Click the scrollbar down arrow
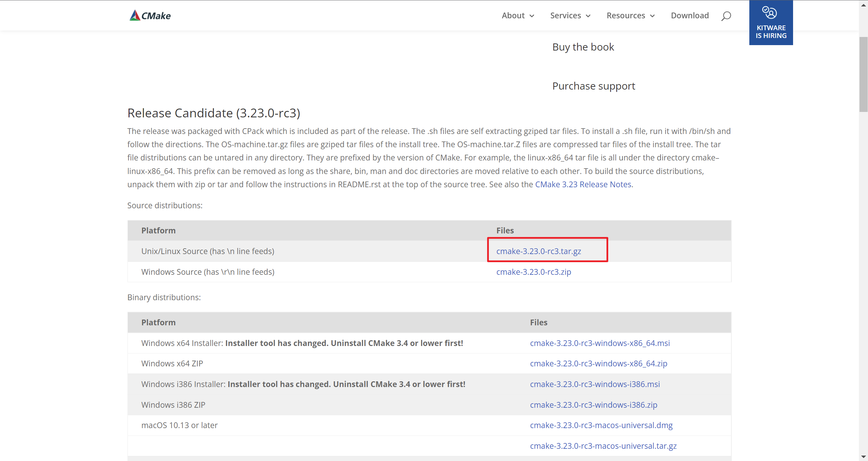The height and width of the screenshot is (461, 868). click(864, 457)
